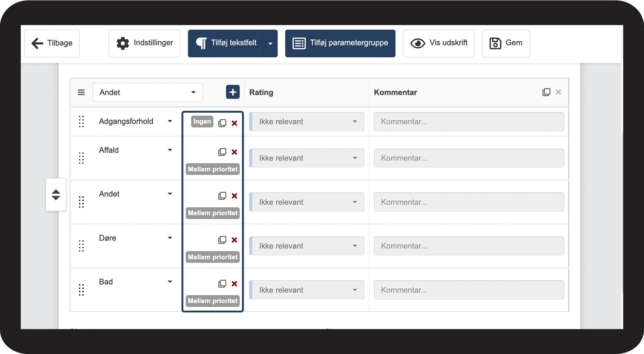Open Indstillinger settings
The image size is (644, 354).
[144, 43]
